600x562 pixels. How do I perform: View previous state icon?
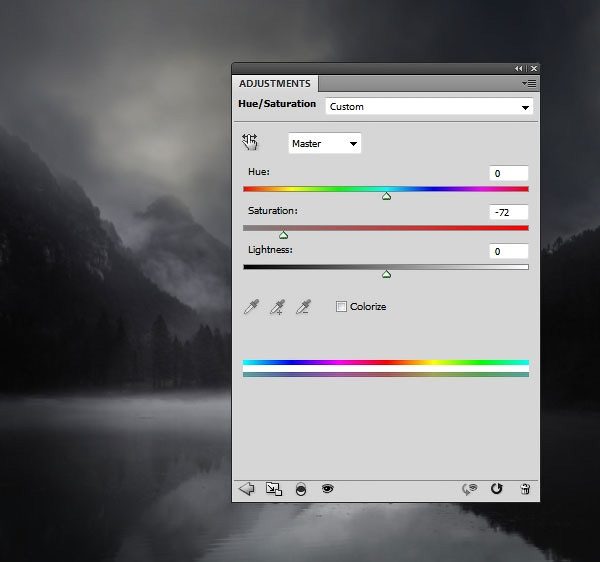[x=470, y=489]
